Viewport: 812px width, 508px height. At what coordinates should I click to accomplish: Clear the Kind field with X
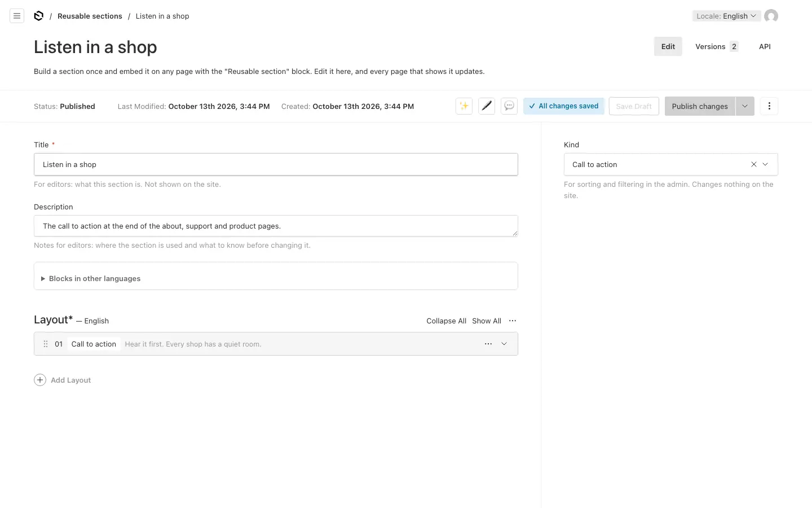tap(754, 164)
